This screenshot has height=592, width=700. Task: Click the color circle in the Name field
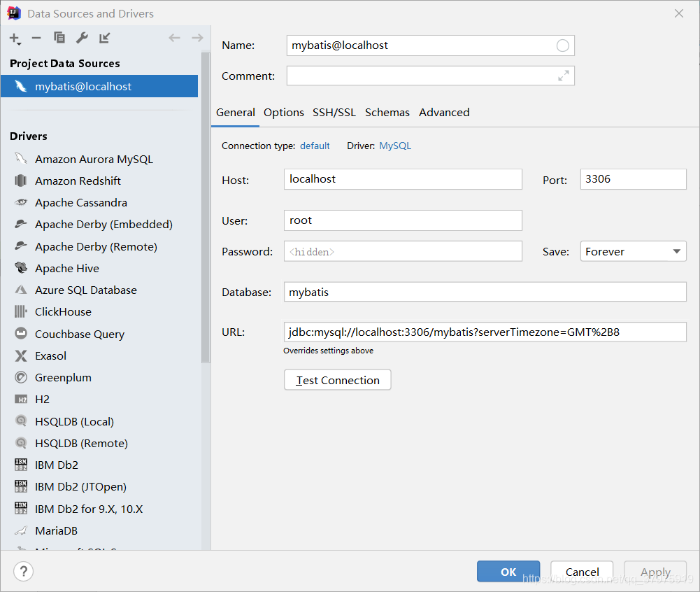pyautogui.click(x=562, y=45)
